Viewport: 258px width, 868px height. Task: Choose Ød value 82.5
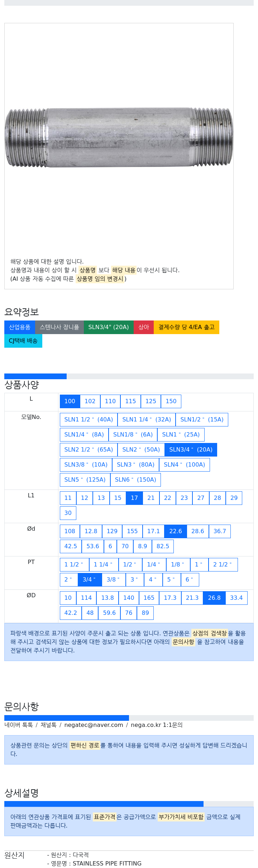(163, 546)
